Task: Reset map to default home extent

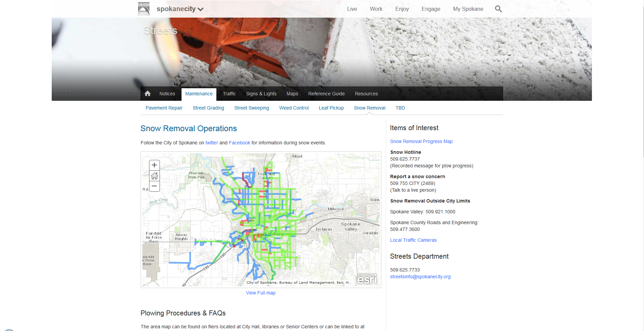Action: [154, 176]
